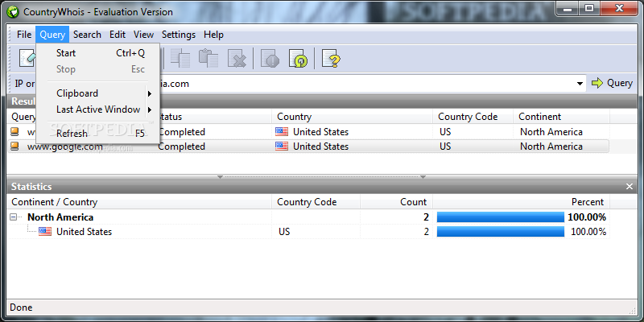The width and height of the screenshot is (644, 322).
Task: Open the File menu
Action: coord(24,35)
